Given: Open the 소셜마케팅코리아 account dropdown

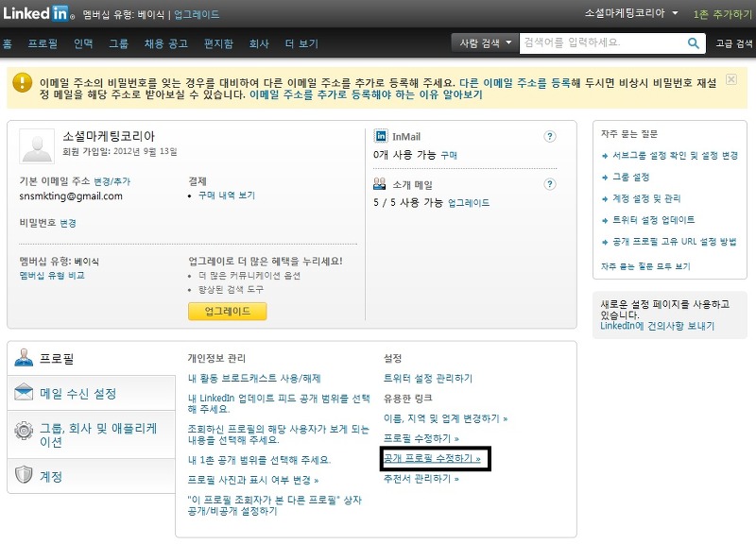Looking at the screenshot, I should [631, 13].
